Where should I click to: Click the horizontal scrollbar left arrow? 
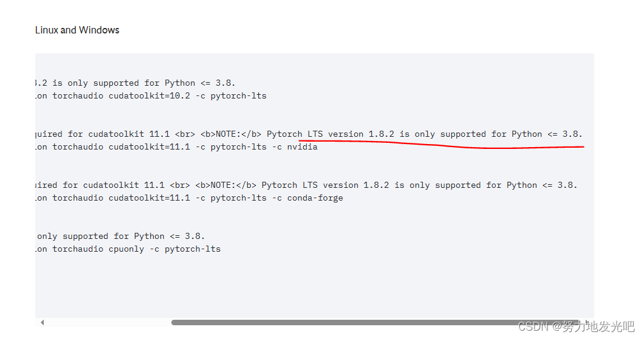click(x=42, y=322)
